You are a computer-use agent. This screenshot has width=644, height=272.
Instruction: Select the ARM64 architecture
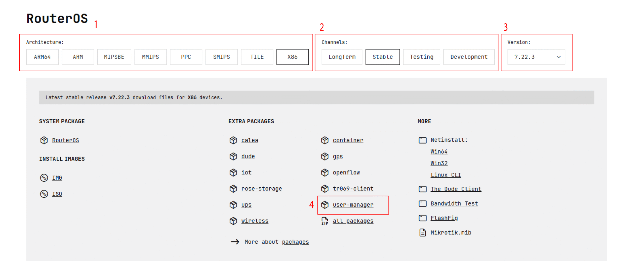42,57
